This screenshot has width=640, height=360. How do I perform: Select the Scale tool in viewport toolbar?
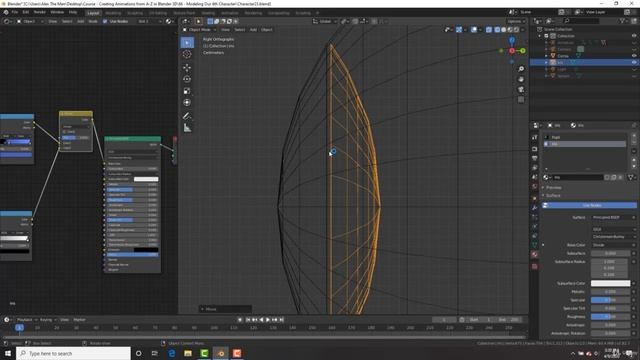pos(187,91)
